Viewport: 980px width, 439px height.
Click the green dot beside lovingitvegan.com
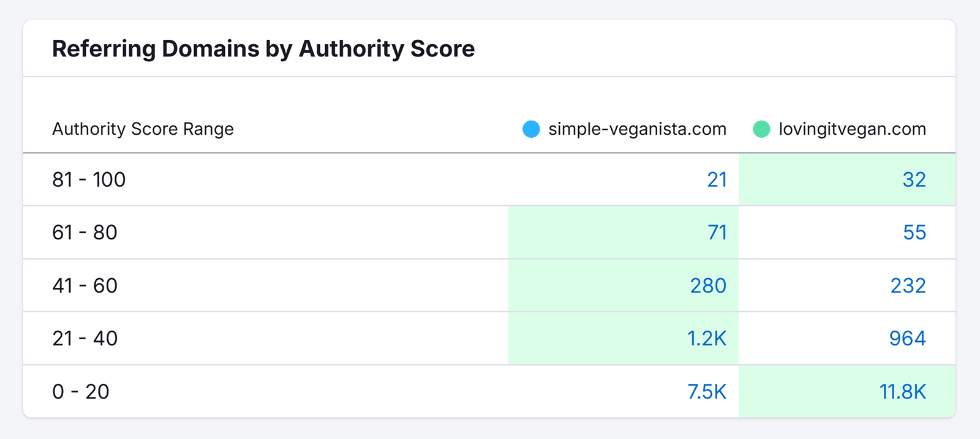click(761, 129)
